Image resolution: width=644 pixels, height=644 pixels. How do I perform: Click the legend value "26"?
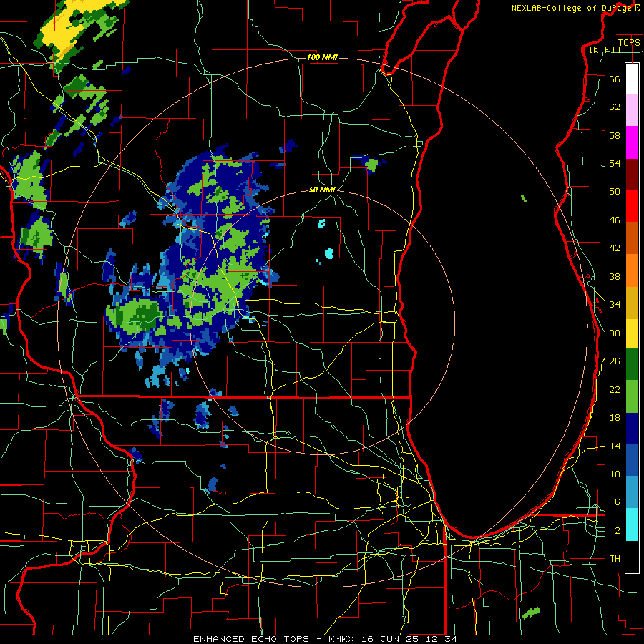click(615, 361)
